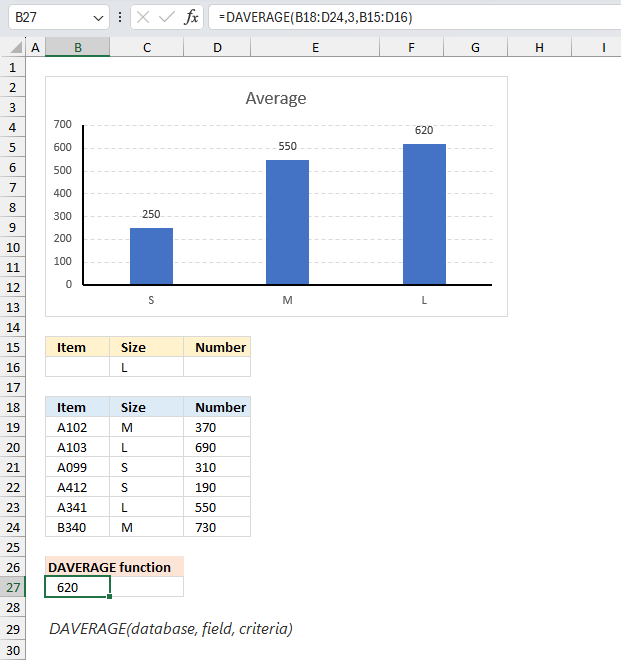The image size is (621, 660).
Task: Click the criteria Size header in row 15
Action: pos(147,347)
